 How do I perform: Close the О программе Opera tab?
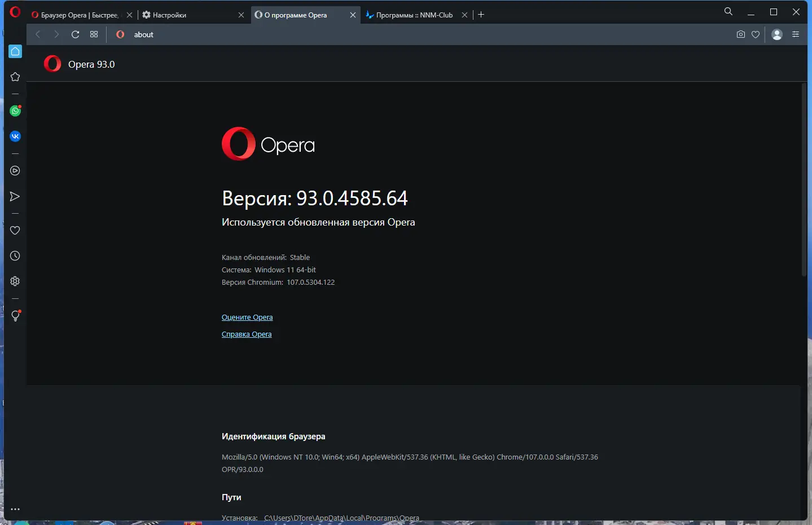pyautogui.click(x=353, y=15)
